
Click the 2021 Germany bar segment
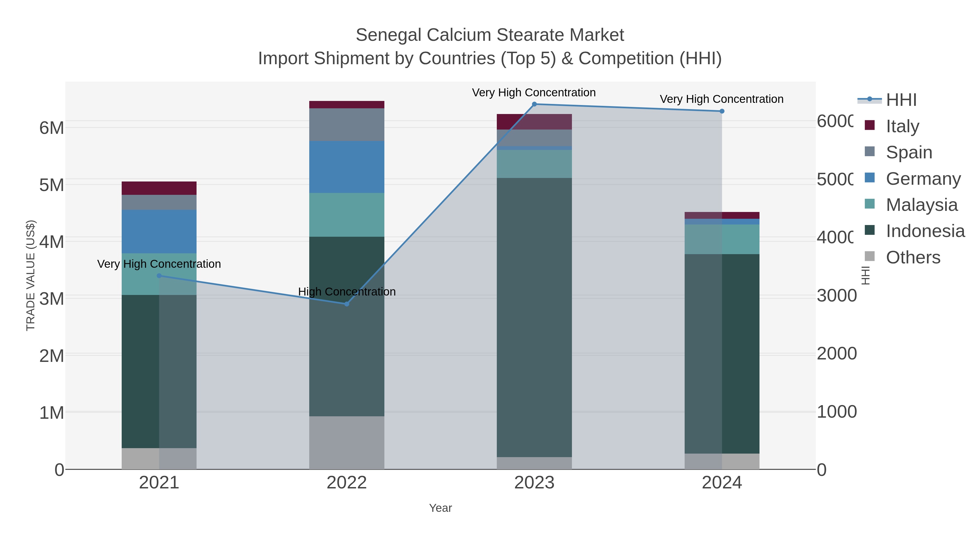(x=159, y=232)
